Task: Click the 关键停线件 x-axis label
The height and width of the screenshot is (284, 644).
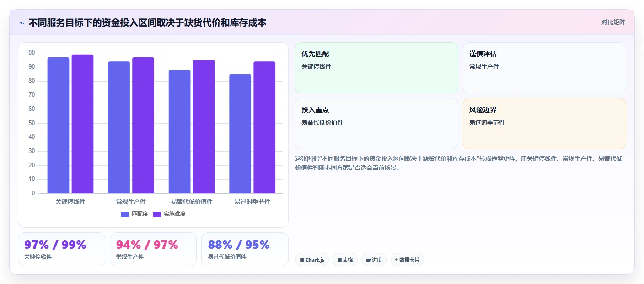Action: coord(70,202)
